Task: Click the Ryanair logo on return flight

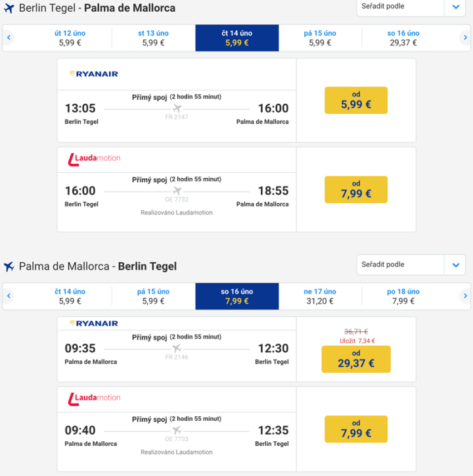Action: coord(94,323)
